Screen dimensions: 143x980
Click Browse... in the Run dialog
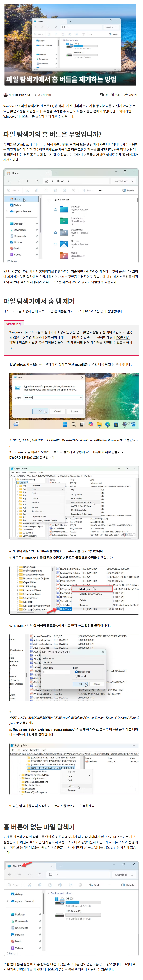(75, 411)
